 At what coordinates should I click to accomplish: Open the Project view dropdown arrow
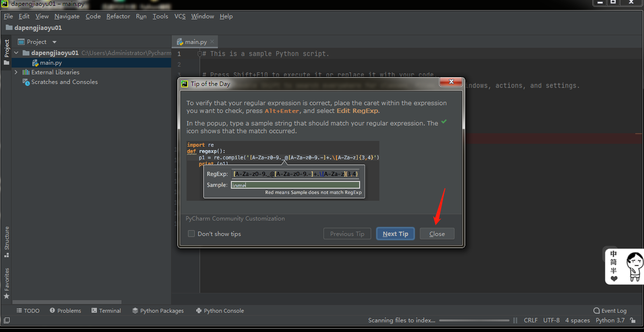point(54,42)
